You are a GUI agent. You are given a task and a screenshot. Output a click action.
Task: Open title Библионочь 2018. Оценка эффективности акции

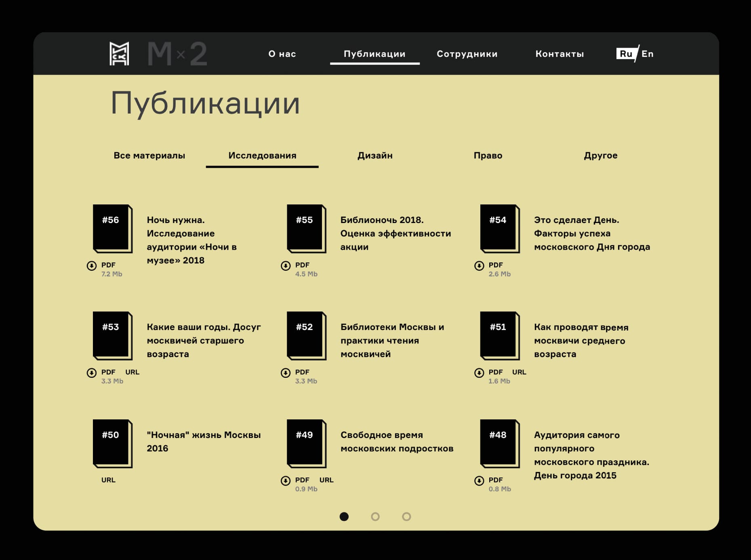pos(395,234)
